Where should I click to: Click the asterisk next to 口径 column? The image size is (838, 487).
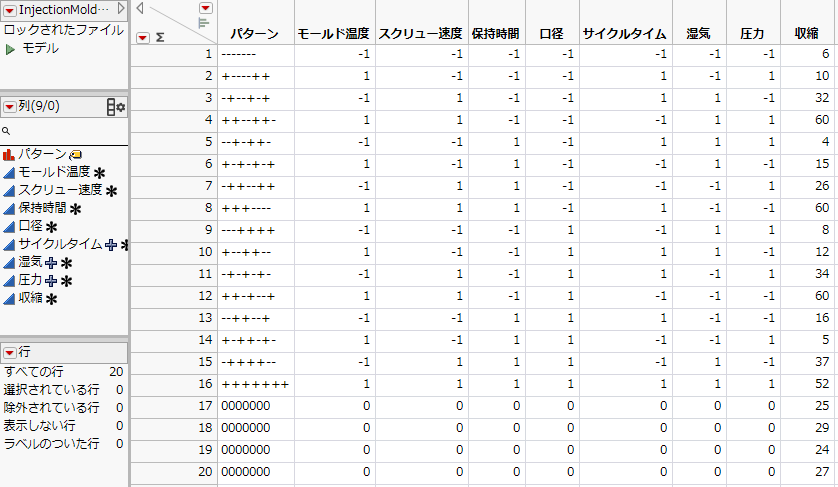coord(51,227)
